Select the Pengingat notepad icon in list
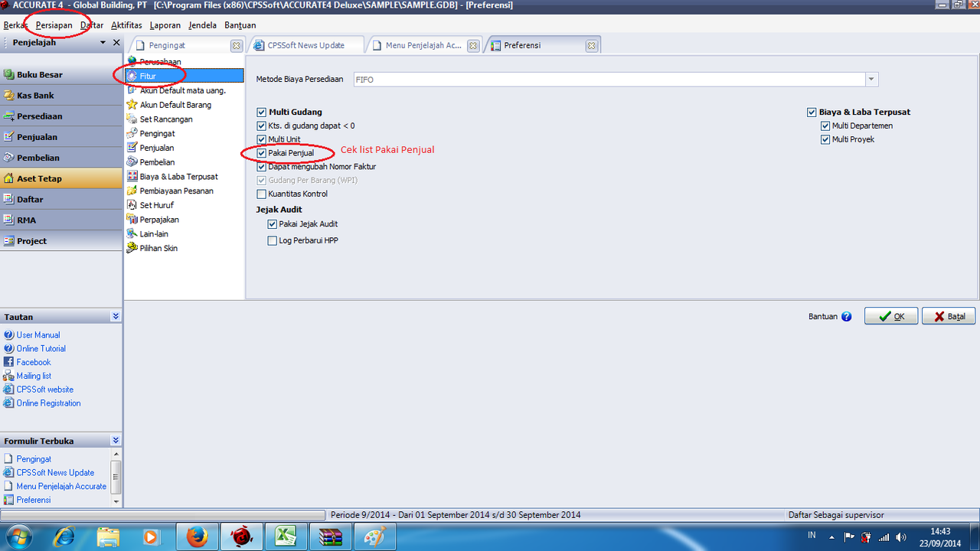The height and width of the screenshot is (551, 980). coord(132,133)
